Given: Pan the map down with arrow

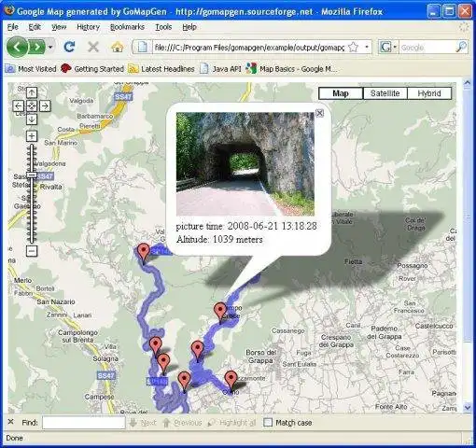Looking at the screenshot, I should pos(32,119).
